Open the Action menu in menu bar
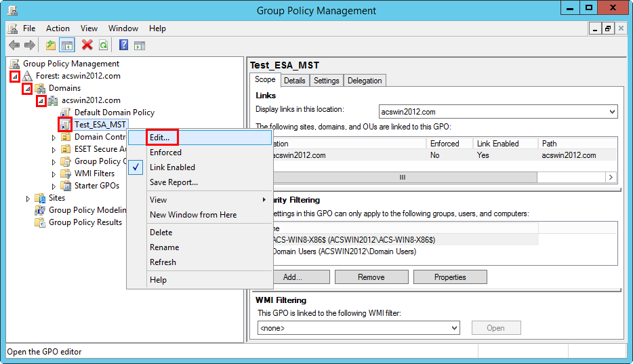The height and width of the screenshot is (364, 633). click(x=58, y=28)
